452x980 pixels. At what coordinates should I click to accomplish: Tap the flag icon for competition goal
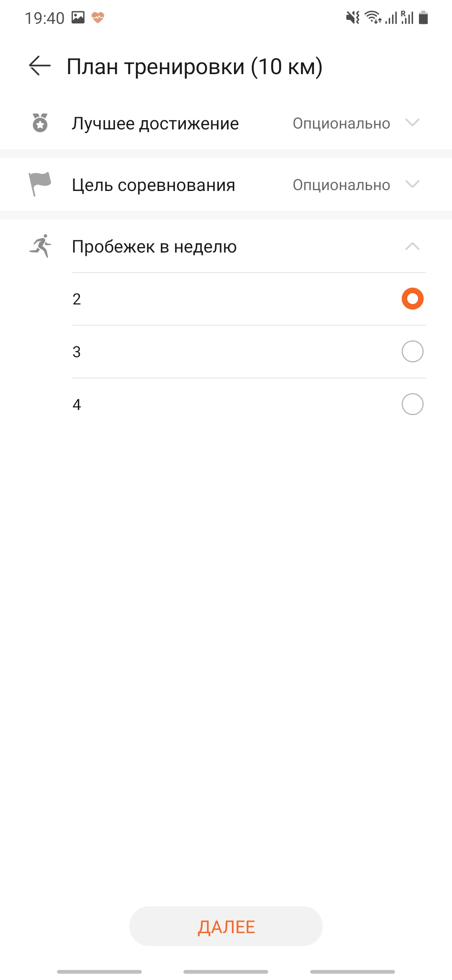pyautogui.click(x=40, y=184)
